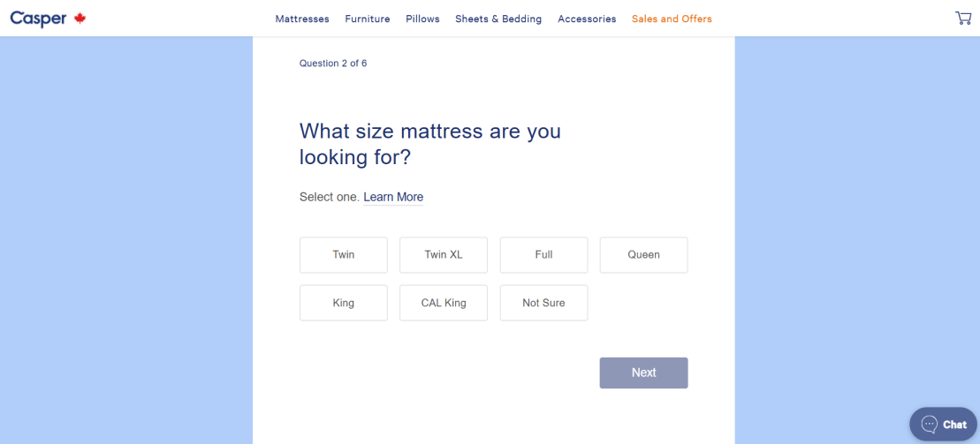980x444 pixels.
Task: Open the Accessories menu
Action: 587,19
